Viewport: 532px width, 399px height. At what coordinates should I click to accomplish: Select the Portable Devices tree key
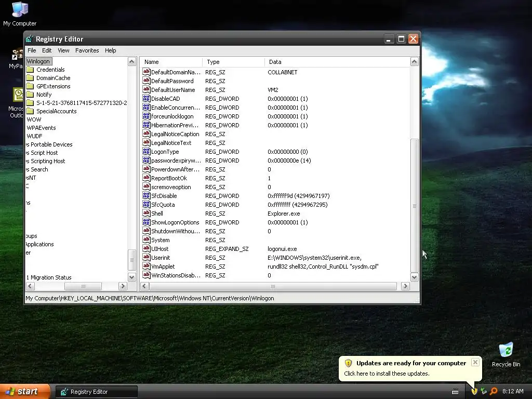[x=49, y=144]
